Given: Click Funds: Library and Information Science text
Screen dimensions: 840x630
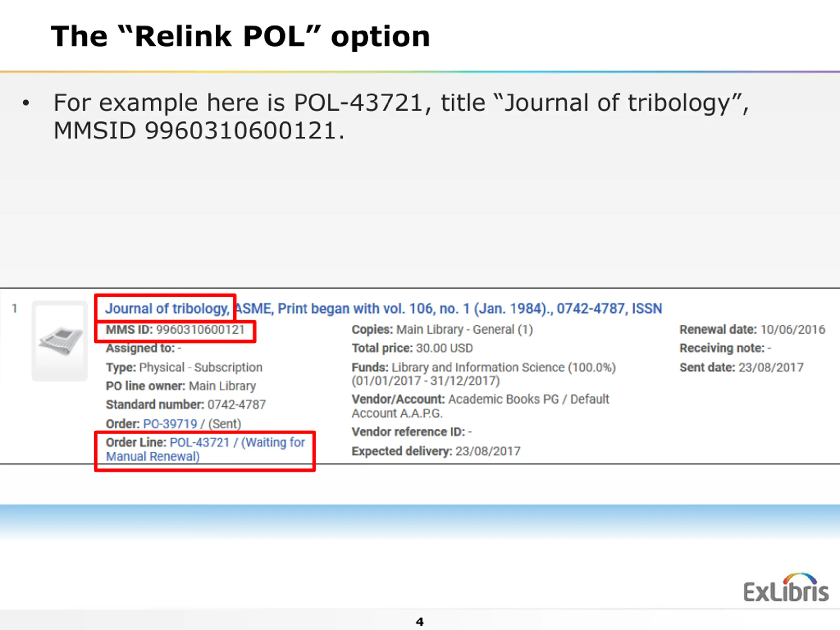Looking at the screenshot, I should pyautogui.click(x=483, y=374).
